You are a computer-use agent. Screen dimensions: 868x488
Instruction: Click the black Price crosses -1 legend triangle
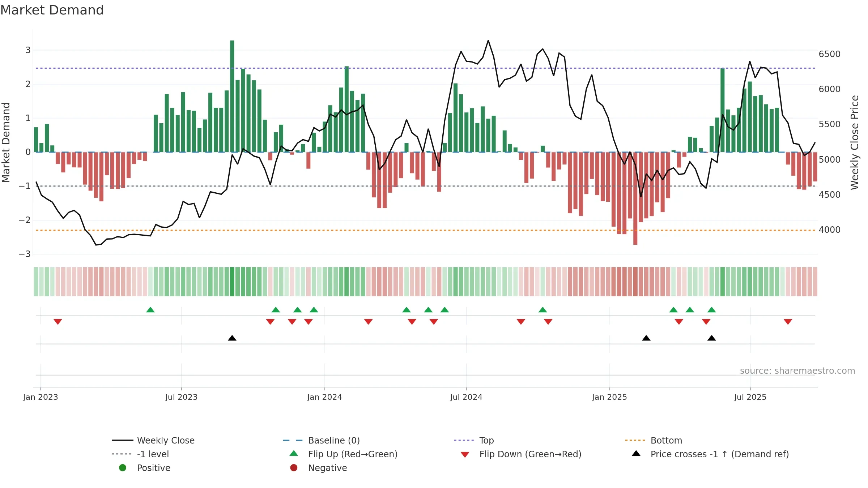636,453
